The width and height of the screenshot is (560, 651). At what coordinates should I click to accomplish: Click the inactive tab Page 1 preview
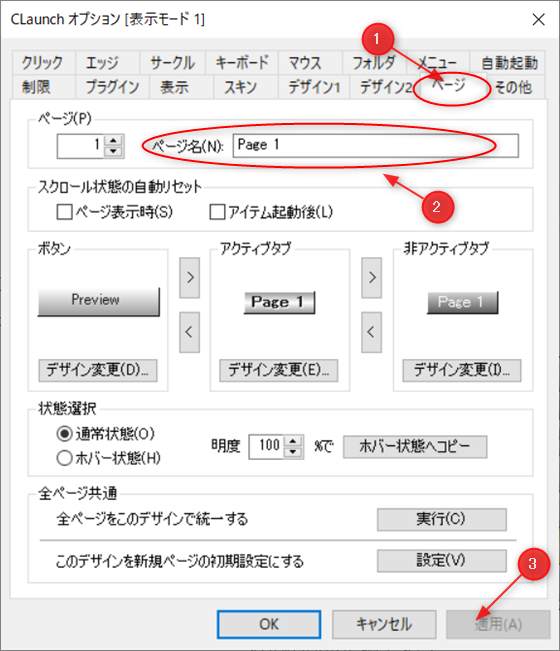coord(463,302)
